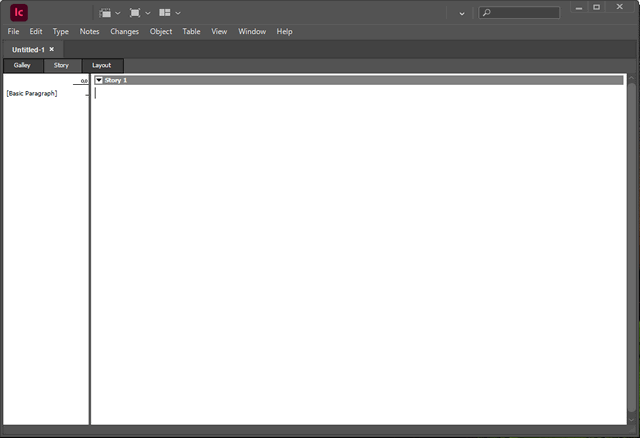640x438 pixels.
Task: Switch to the Layout view tab
Action: [x=102, y=65]
